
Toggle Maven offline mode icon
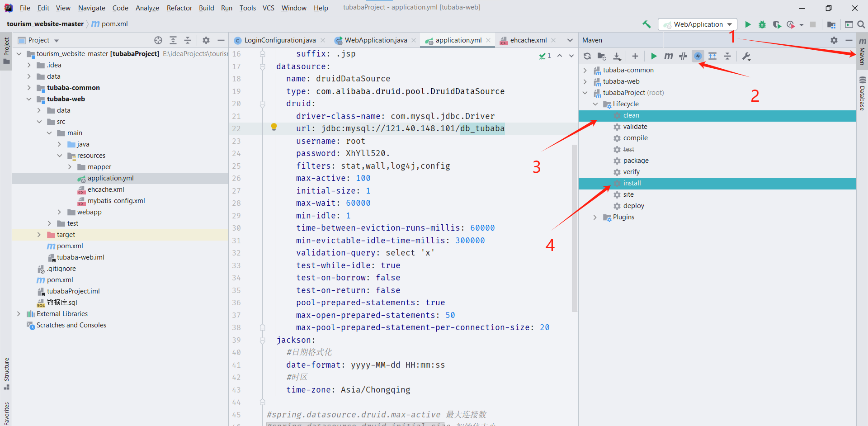tap(683, 56)
